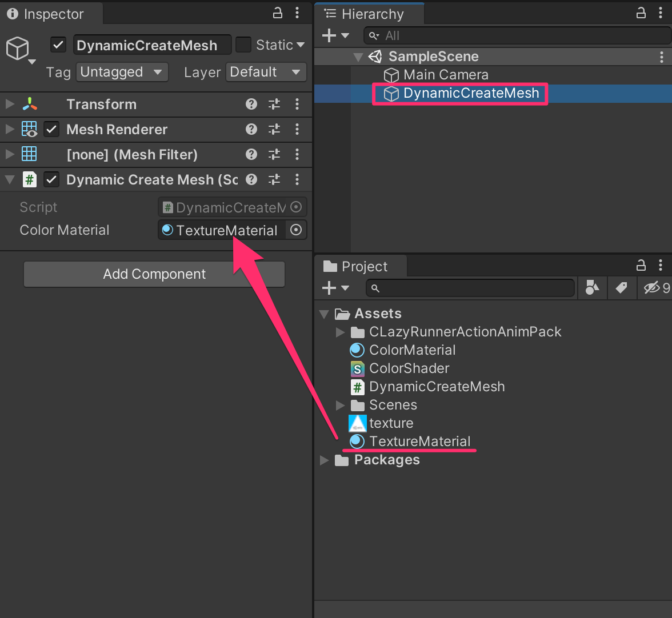Search by type in Project panel
This screenshot has width=672, height=618.
(592, 288)
